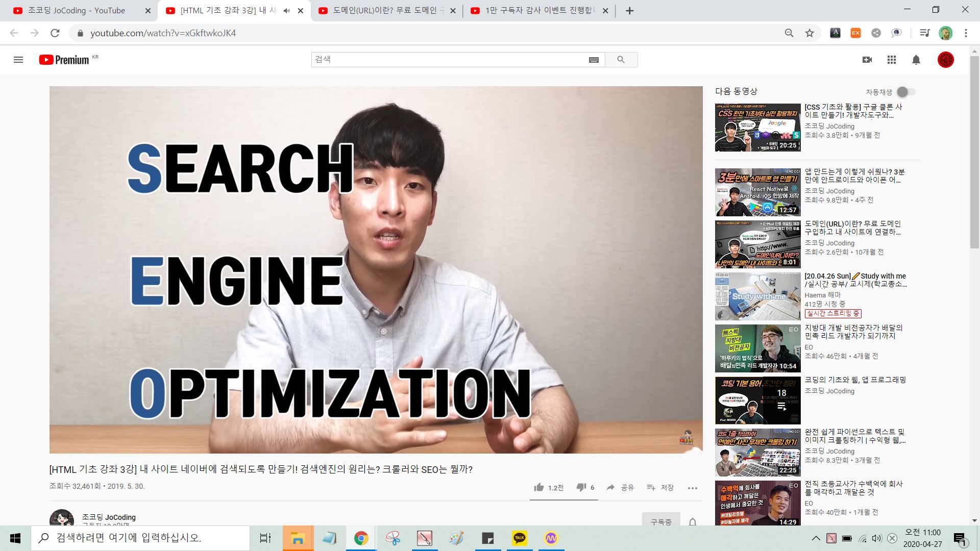Screen dimensions: 980x551
Task: Open the YouTube hamburger guide menu
Action: coord(18,60)
